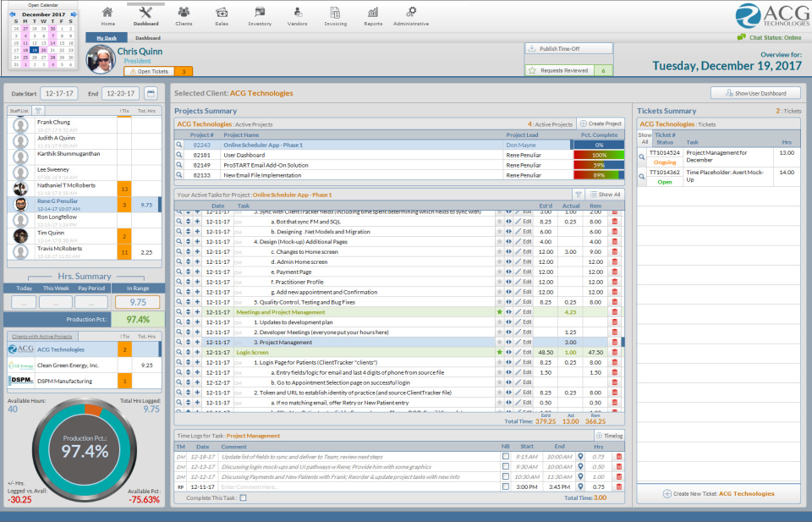Image resolution: width=812 pixels, height=522 pixels.
Task: Toggle the Complete This Task checkbox
Action: (244, 497)
